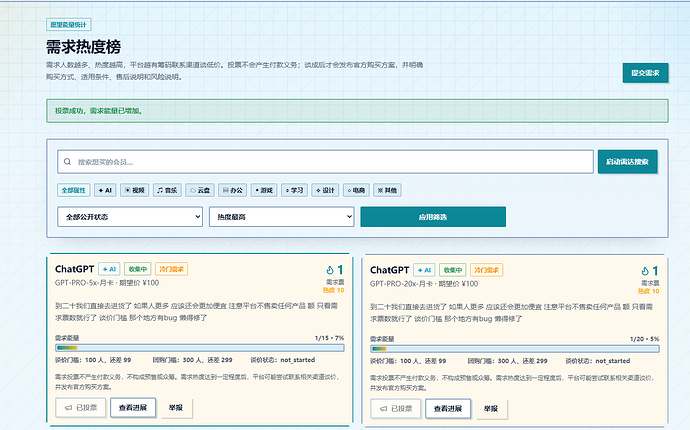690x430 pixels.
Task: Open 查看进展 on the GPT-PRO-5x card
Action: coord(133,408)
